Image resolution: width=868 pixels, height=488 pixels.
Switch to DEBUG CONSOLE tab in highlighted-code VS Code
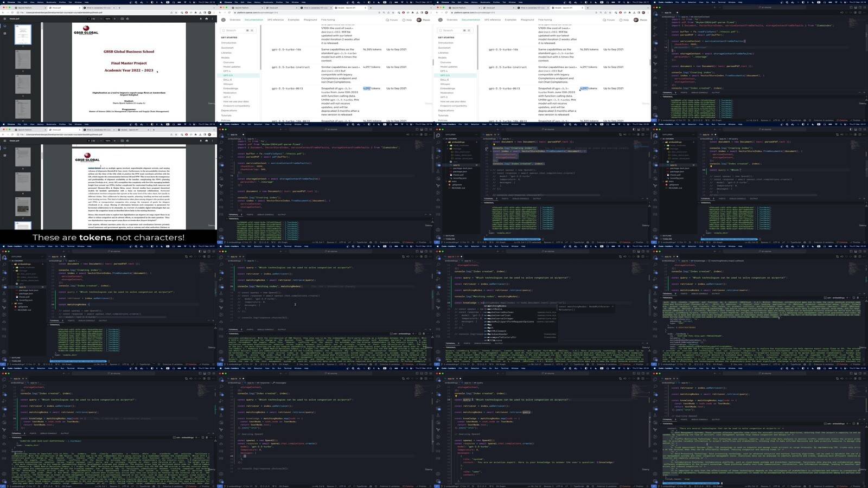521,198
